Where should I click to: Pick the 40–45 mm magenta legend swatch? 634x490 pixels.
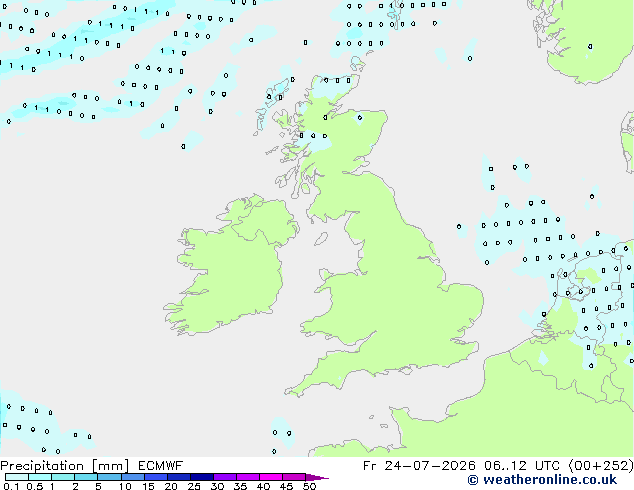coord(271,477)
